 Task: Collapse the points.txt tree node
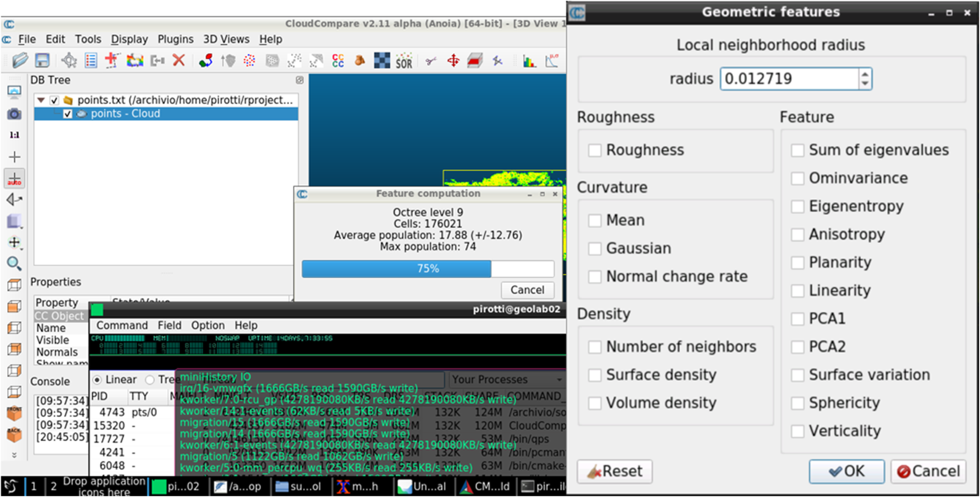pos(41,100)
